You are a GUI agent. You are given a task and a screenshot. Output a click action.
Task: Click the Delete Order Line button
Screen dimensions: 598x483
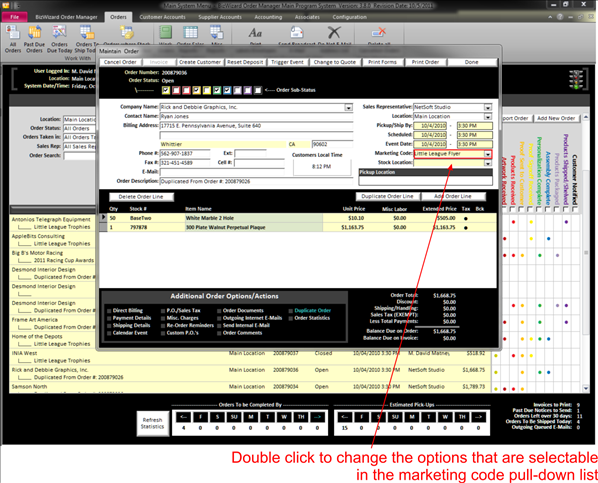[x=141, y=197]
